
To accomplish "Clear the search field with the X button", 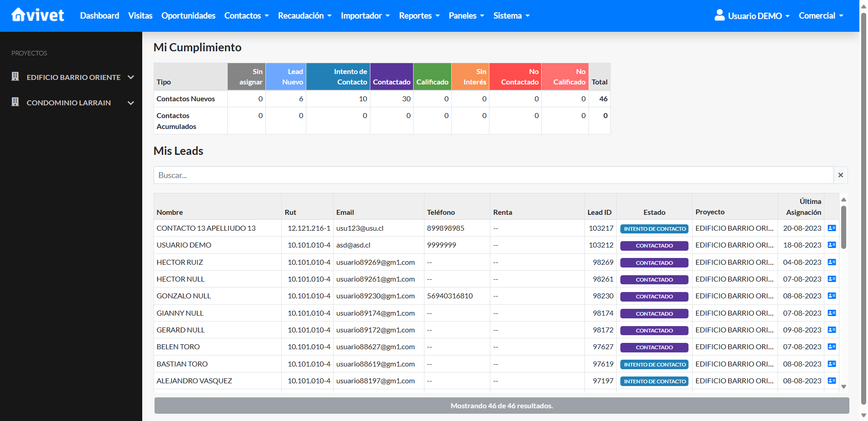I will 840,175.
